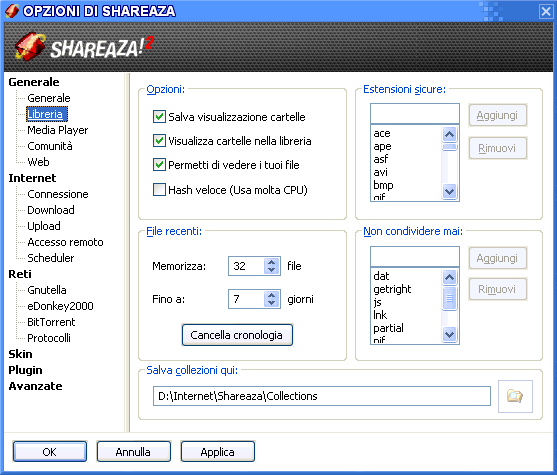557x475 pixels.
Task: Click the folder browse icon for collections path
Action: coord(515,396)
